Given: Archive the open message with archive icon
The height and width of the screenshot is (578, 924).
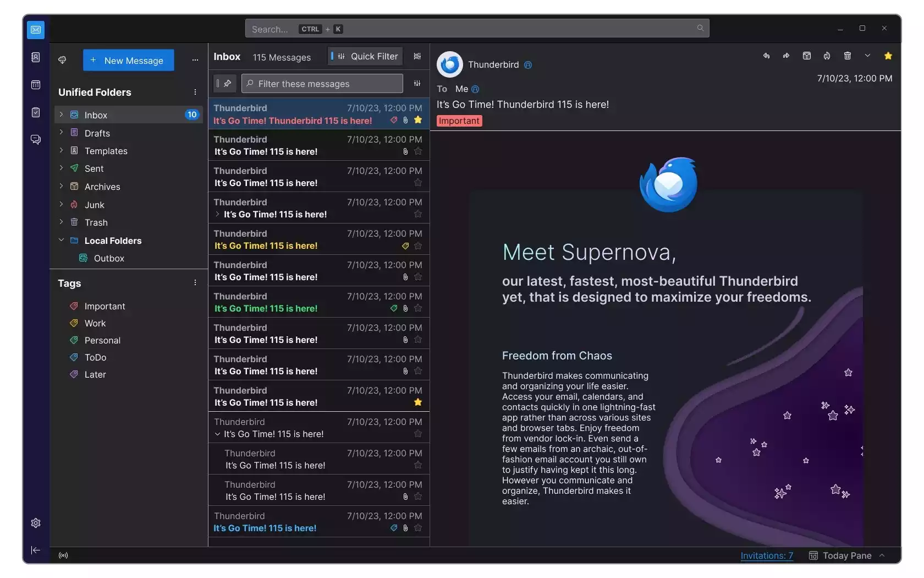Looking at the screenshot, I should [x=806, y=56].
